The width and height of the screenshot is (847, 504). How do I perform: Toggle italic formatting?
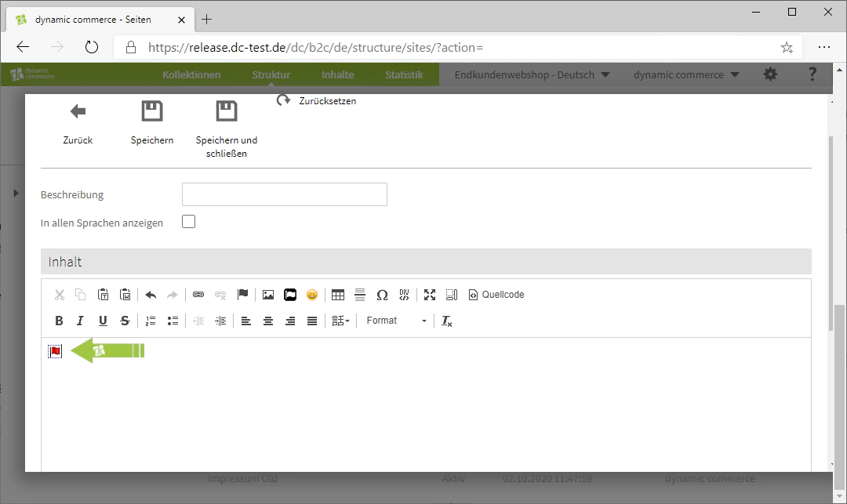click(81, 321)
